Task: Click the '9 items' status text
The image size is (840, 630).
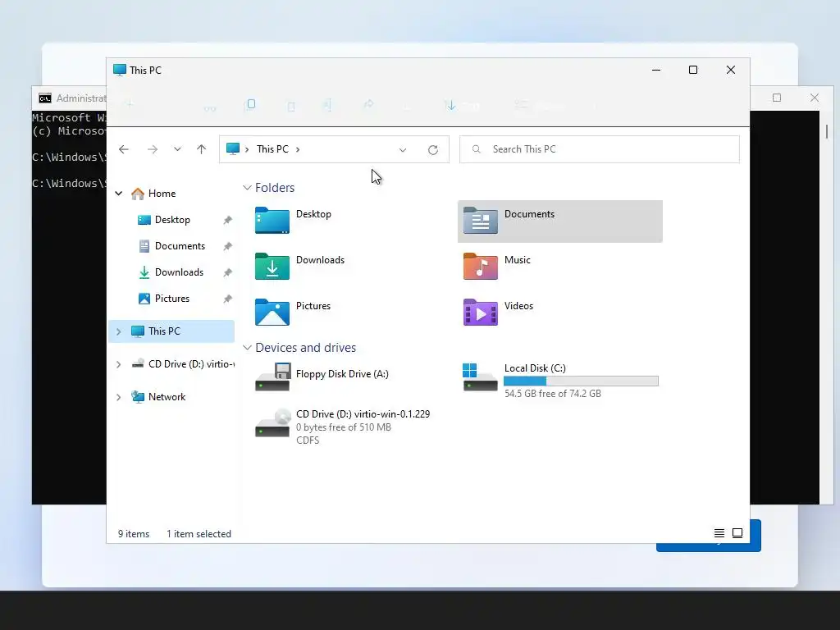Action: (x=134, y=534)
